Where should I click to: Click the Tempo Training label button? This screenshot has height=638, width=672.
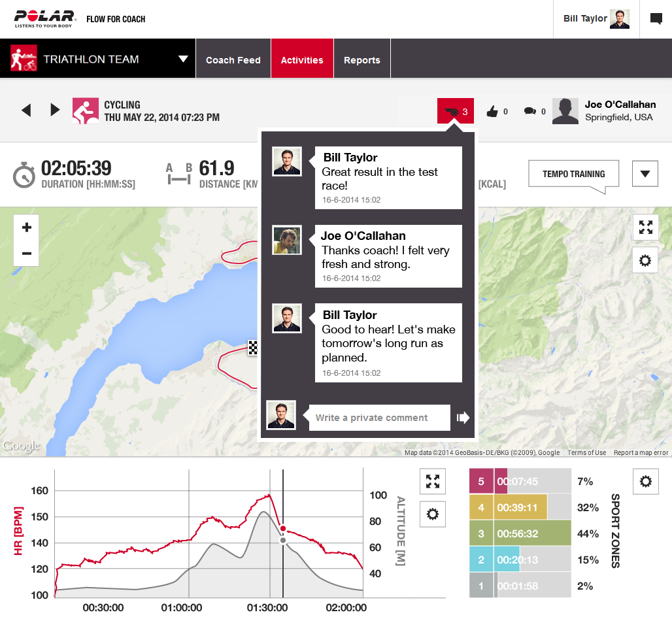tap(573, 175)
